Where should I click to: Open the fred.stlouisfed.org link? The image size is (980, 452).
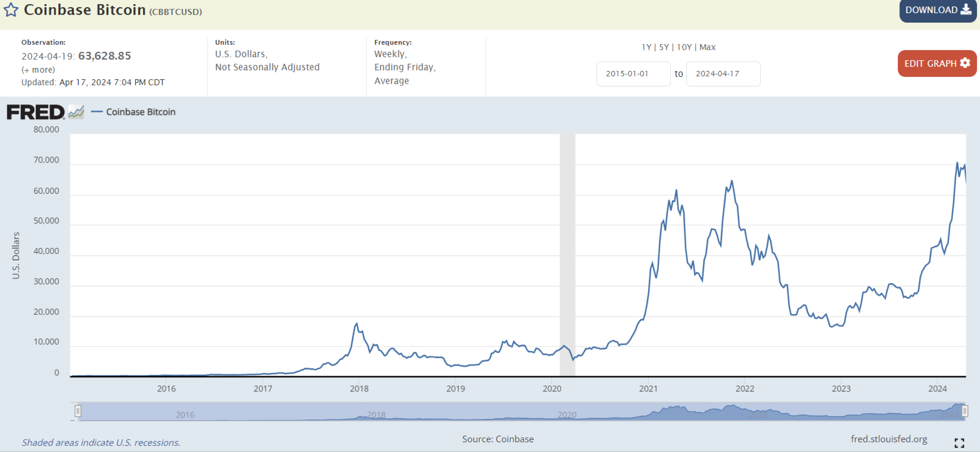click(889, 439)
